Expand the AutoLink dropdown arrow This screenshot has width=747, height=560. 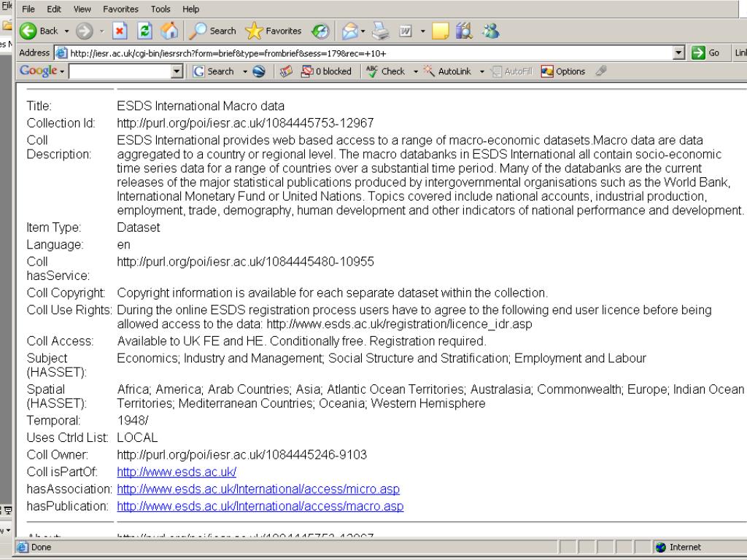(x=481, y=71)
